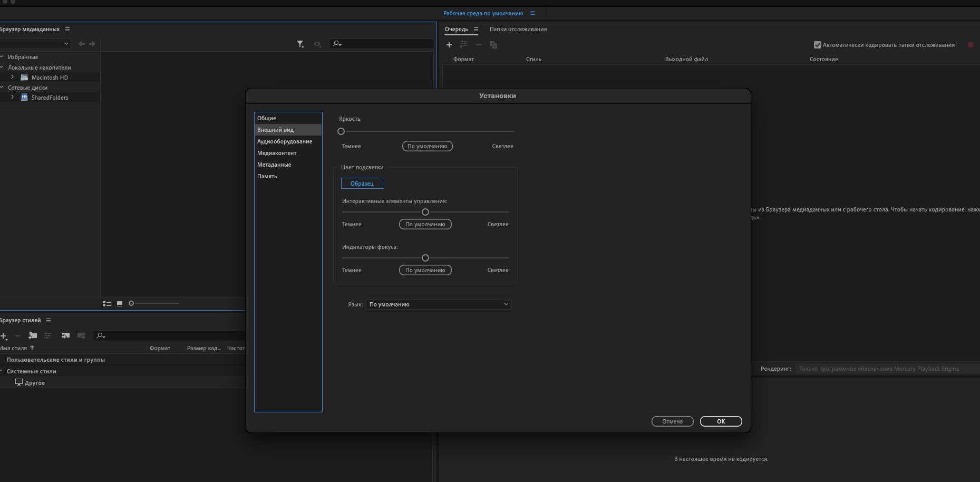Select the Память preferences category
Screen dimensions: 980x482
[267, 176]
